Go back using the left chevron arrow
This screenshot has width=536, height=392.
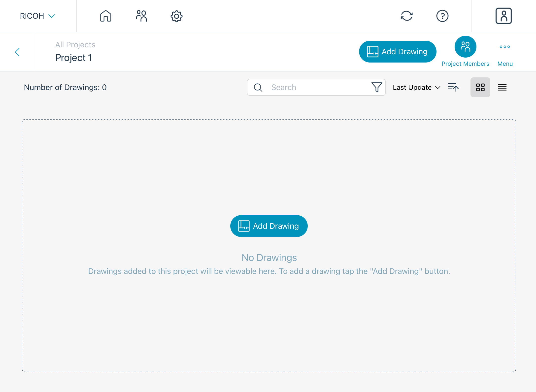pos(17,52)
